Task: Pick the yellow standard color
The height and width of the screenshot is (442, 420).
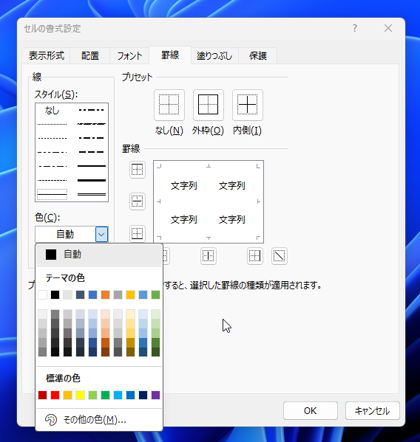Action: coord(80,395)
